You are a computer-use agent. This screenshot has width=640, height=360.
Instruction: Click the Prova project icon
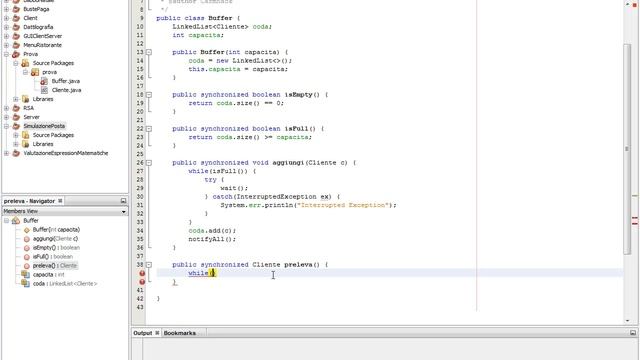16,54
